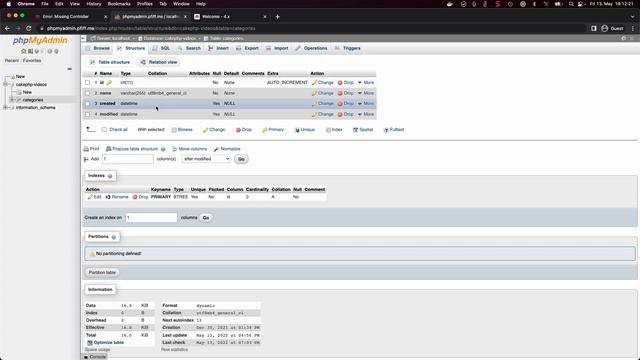
Task: Click Change pencil for id row
Action: click(314, 82)
